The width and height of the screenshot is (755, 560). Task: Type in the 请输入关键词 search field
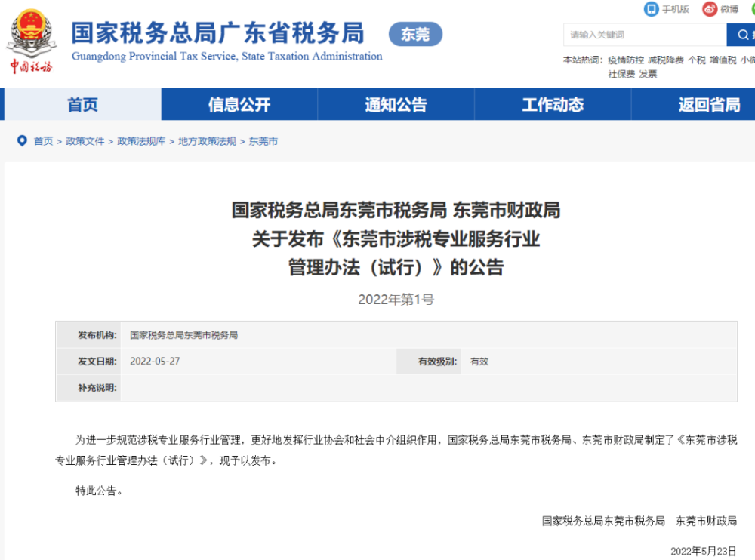click(x=645, y=35)
